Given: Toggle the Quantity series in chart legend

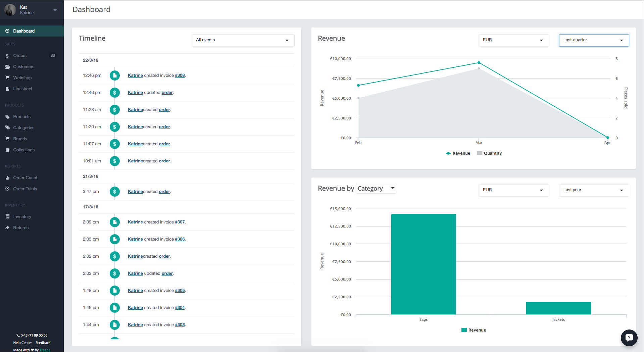Looking at the screenshot, I should [x=489, y=153].
